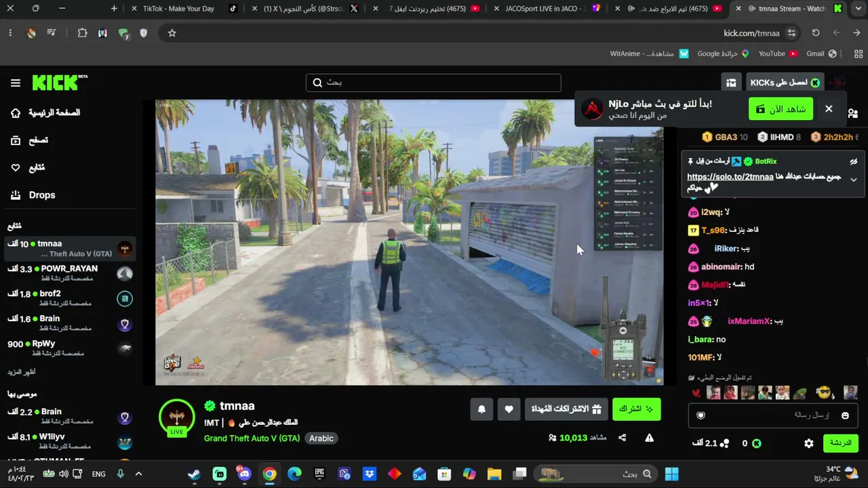Image resolution: width=868 pixels, height=488 pixels.
Task: Open the solo.to/2tmnaa pinned link
Action: click(x=730, y=177)
